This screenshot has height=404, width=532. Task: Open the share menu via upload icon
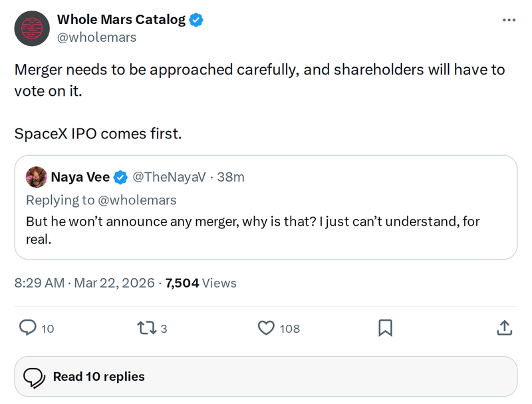pos(504,327)
